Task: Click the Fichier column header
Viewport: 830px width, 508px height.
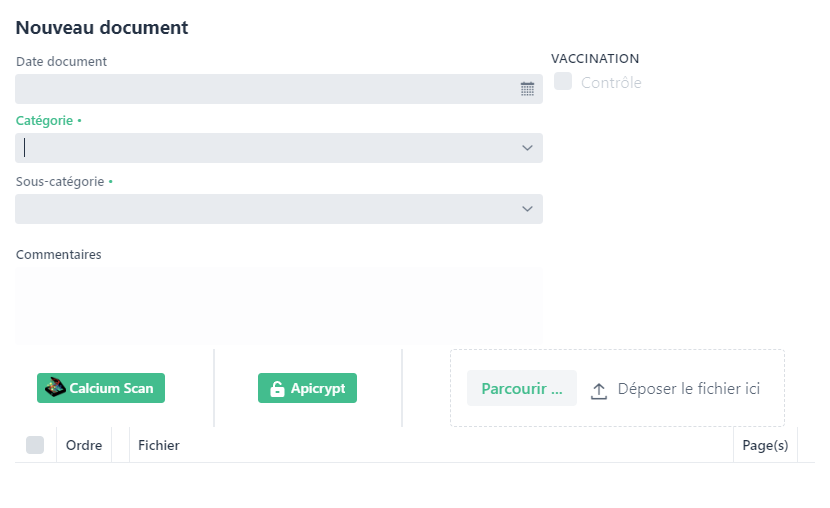Action: (x=159, y=445)
